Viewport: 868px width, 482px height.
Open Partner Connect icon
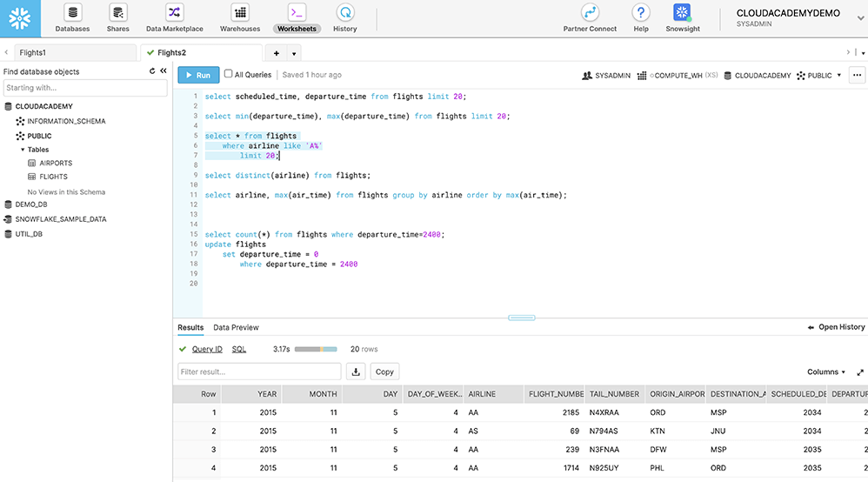590,13
